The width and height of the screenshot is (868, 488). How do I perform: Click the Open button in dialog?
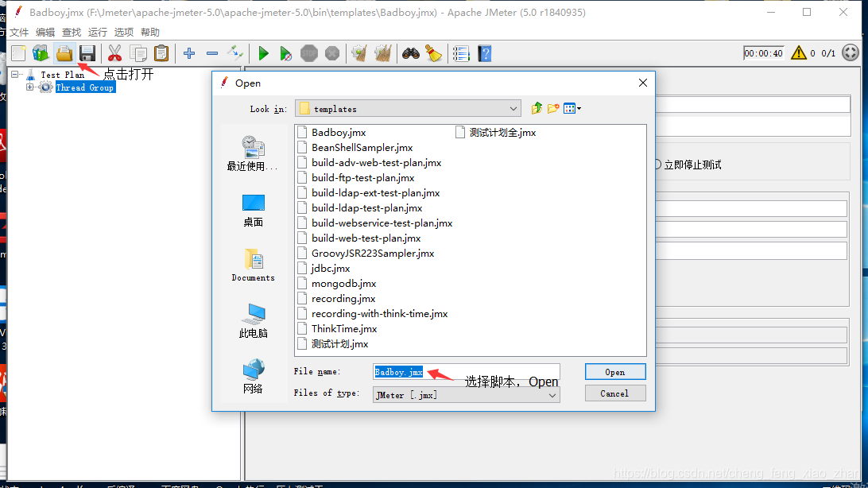pyautogui.click(x=615, y=373)
